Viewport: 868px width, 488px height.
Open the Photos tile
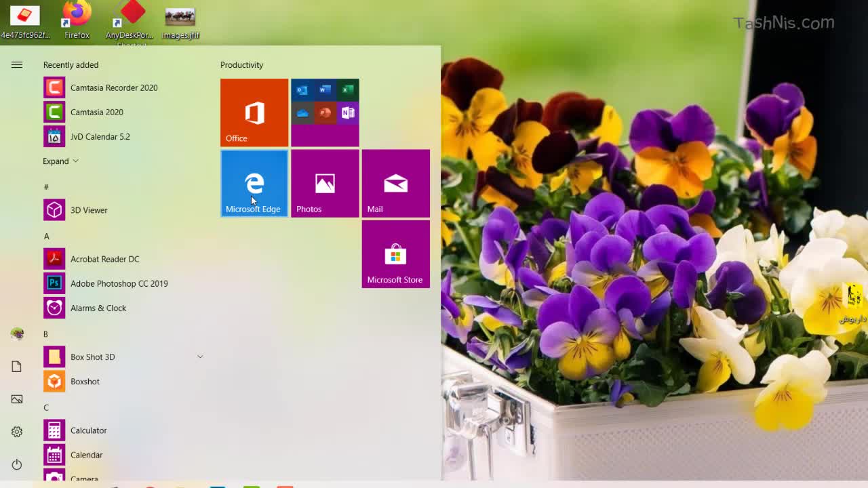tap(325, 184)
